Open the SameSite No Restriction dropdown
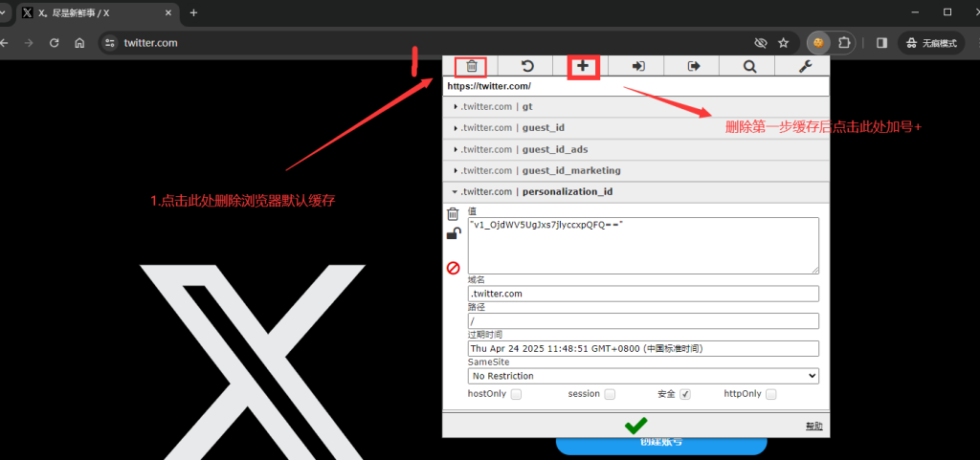This screenshot has height=460, width=980. coord(643,376)
